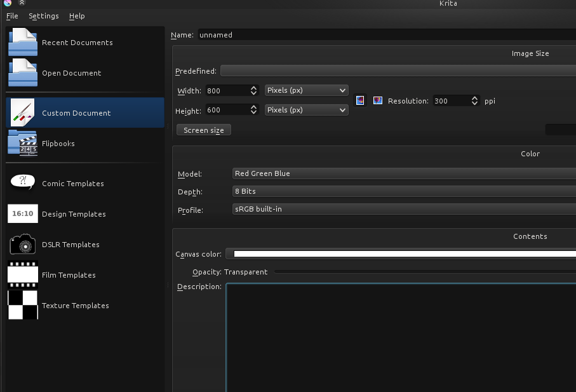Browse Comic Templates speech-bubble icon
Screen dimensions: 576x392
click(x=23, y=182)
